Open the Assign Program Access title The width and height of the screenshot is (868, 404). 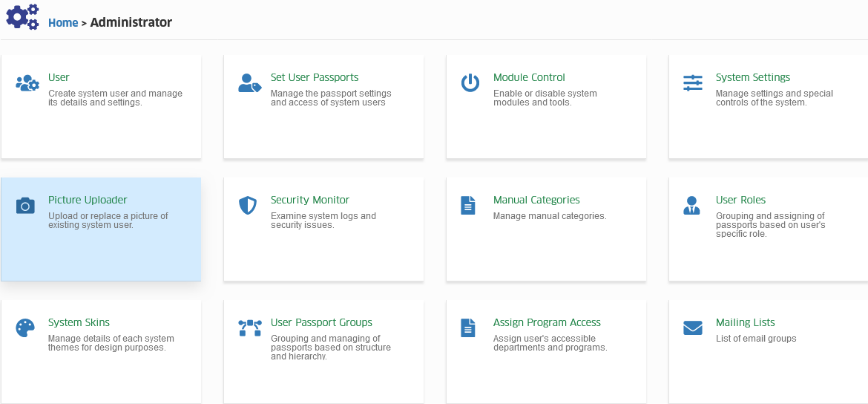coord(547,322)
